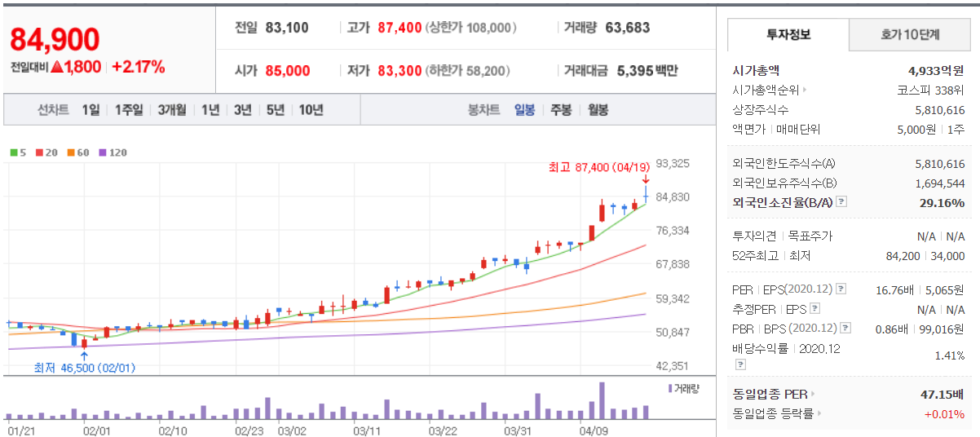Click 1.41% dividend yield value
Viewport: 980px width, 437px height.
coord(949,356)
